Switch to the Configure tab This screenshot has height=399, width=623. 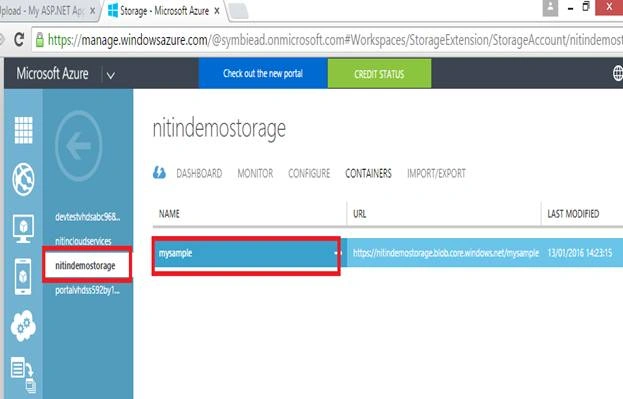[x=309, y=173]
